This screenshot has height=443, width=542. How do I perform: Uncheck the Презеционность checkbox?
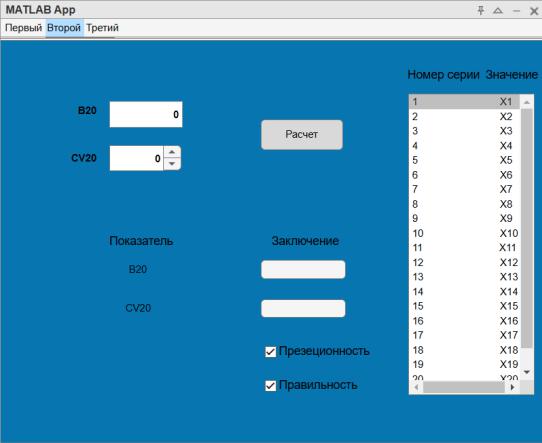click(x=270, y=352)
